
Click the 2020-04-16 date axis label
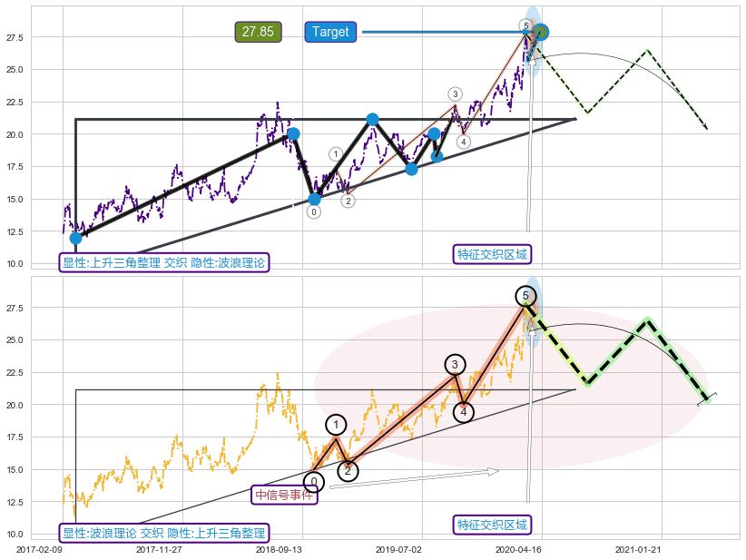(x=518, y=549)
